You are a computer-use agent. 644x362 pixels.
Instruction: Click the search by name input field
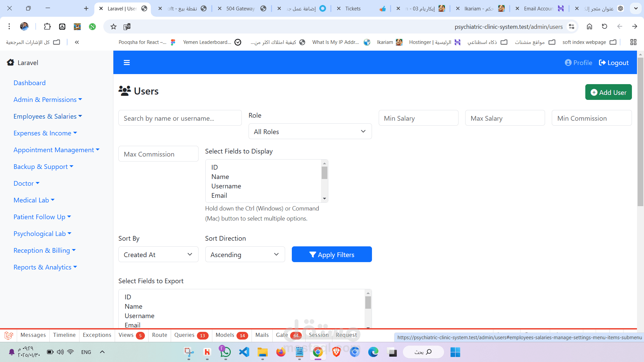click(180, 118)
